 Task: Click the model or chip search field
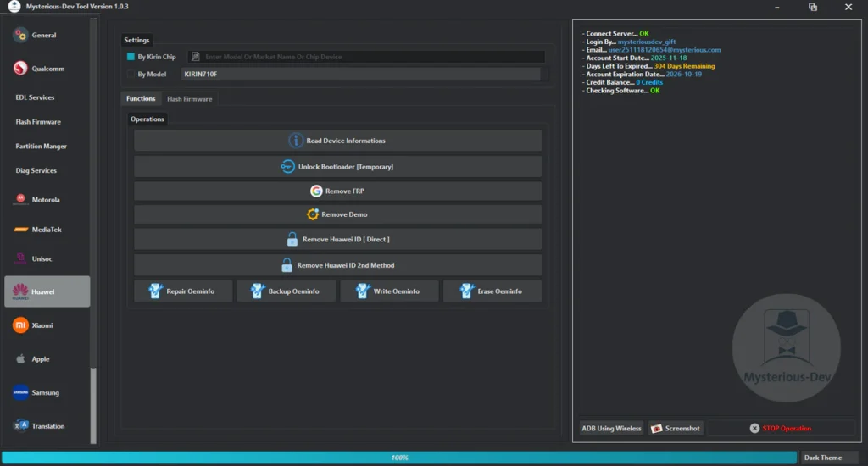[x=366, y=57]
